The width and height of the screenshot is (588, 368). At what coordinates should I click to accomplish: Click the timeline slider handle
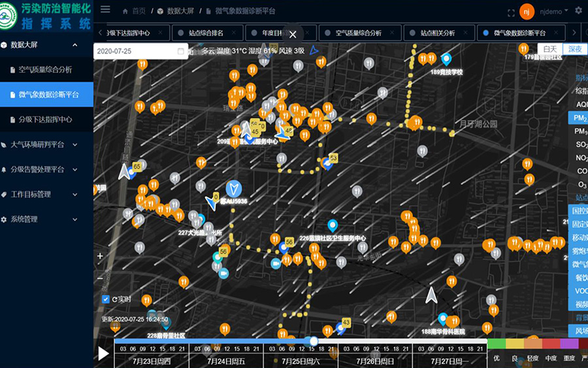click(x=314, y=341)
